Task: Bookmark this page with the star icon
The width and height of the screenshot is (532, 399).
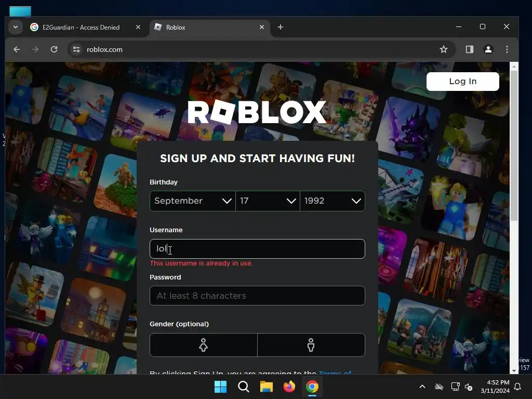Action: click(444, 49)
